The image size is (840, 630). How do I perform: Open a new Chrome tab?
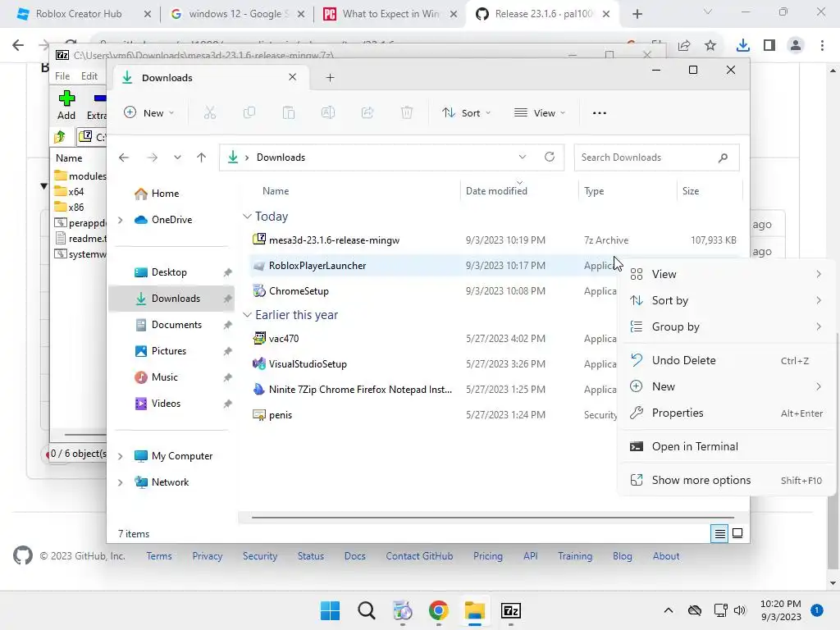[x=637, y=14]
